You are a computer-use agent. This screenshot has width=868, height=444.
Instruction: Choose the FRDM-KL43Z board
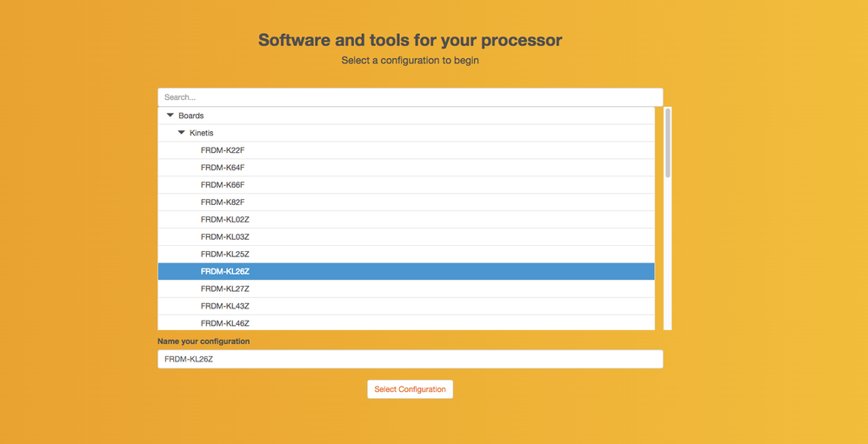click(224, 307)
